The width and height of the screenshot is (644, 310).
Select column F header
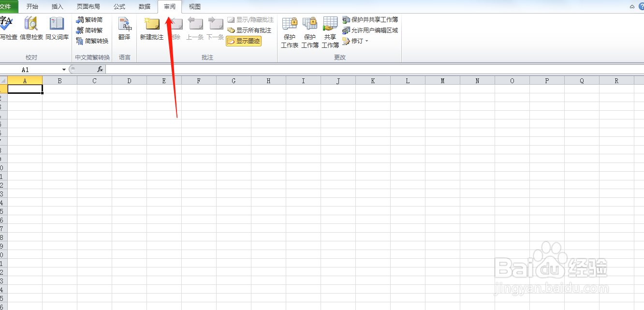199,81
